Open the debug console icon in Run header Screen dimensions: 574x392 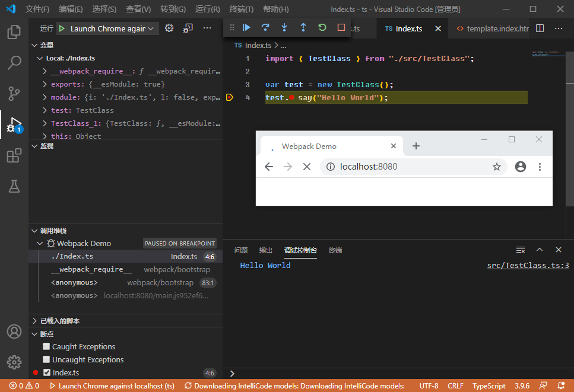click(188, 28)
